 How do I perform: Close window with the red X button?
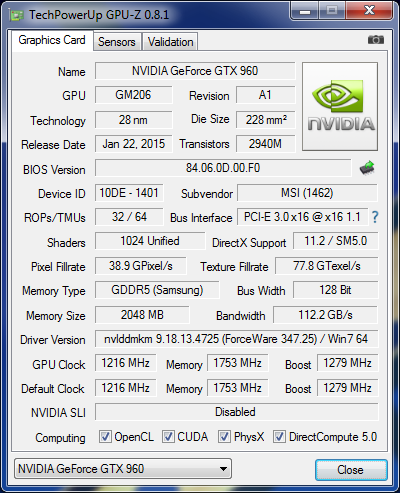pyautogui.click(x=368, y=11)
